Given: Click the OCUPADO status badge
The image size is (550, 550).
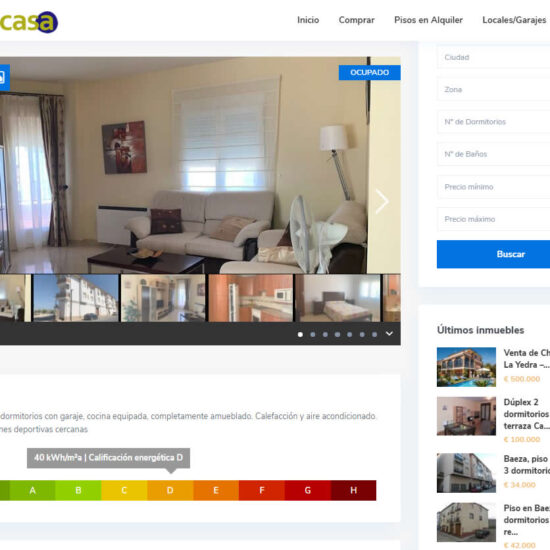Looking at the screenshot, I should pos(369,72).
